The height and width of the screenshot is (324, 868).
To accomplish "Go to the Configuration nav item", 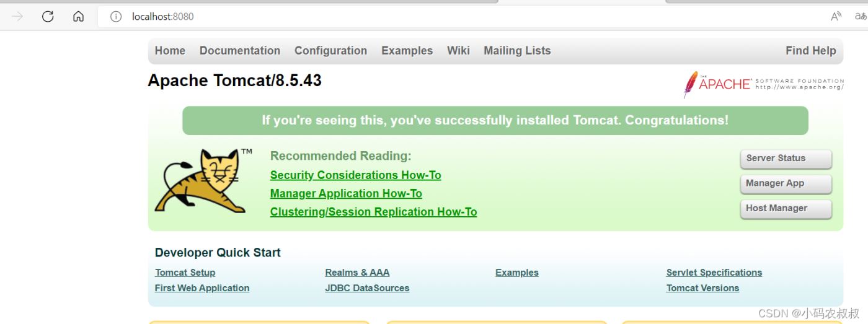I will pos(330,51).
